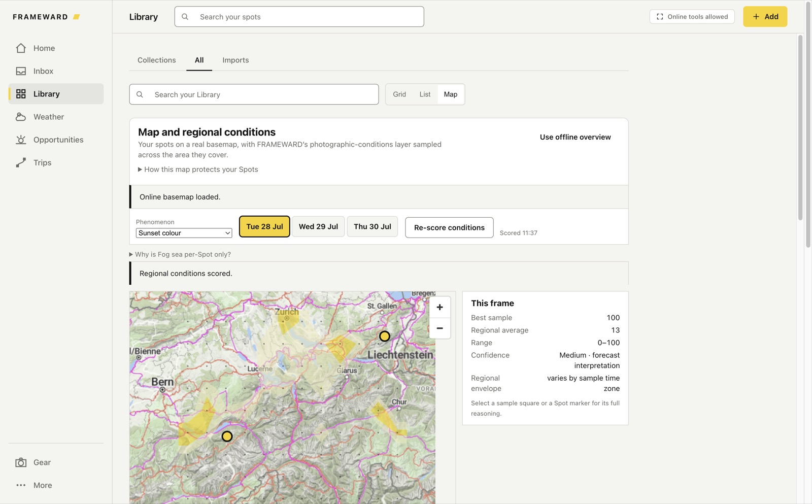
Task: Open the Phenomenon Sunset colour dropdown
Action: tap(184, 233)
